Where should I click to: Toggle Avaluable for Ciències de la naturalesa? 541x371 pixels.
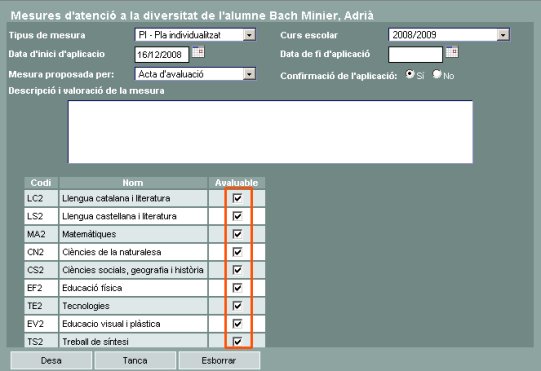(237, 252)
